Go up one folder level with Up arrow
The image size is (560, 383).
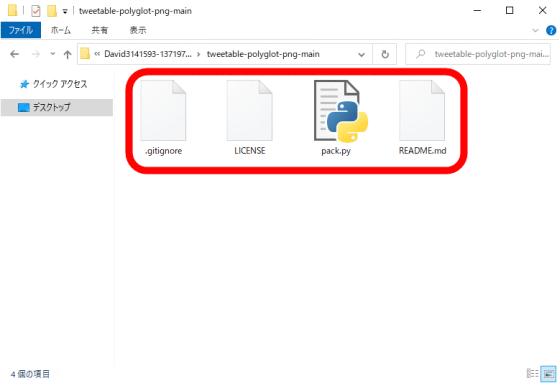(x=67, y=54)
